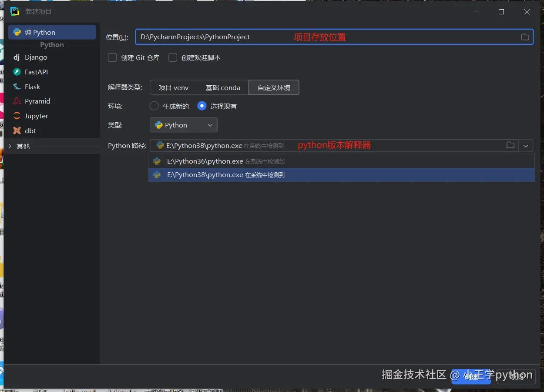Enable the 创建 Git 仓库 checkbox
This screenshot has height=392, width=544.
coord(112,57)
